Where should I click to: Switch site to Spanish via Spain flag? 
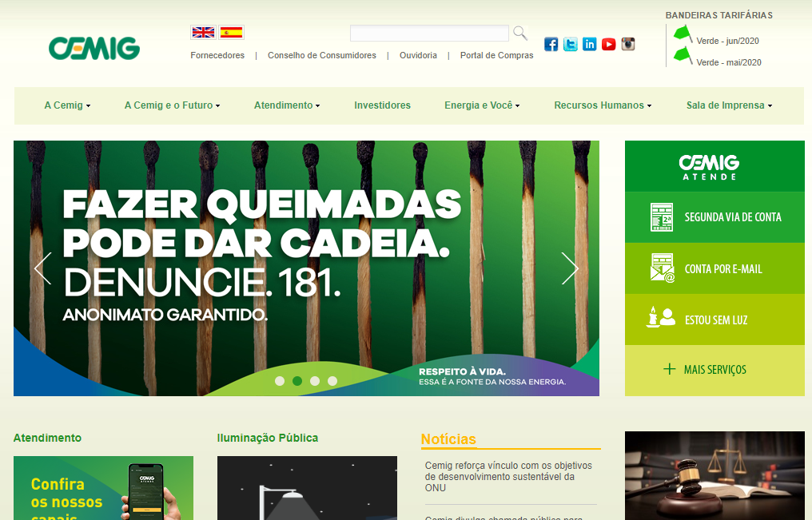231,33
